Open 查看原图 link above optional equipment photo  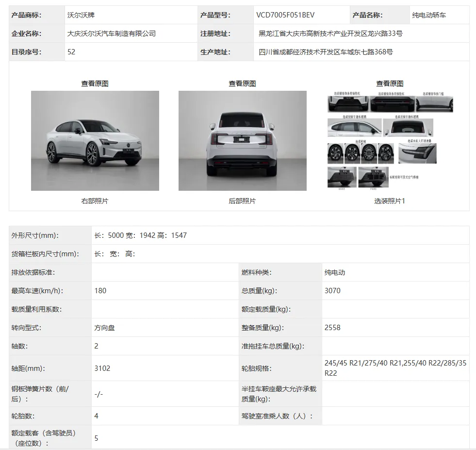click(390, 83)
